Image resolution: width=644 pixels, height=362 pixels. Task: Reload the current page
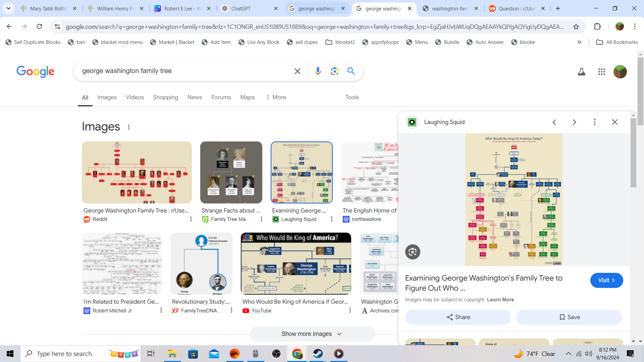pos(40,26)
